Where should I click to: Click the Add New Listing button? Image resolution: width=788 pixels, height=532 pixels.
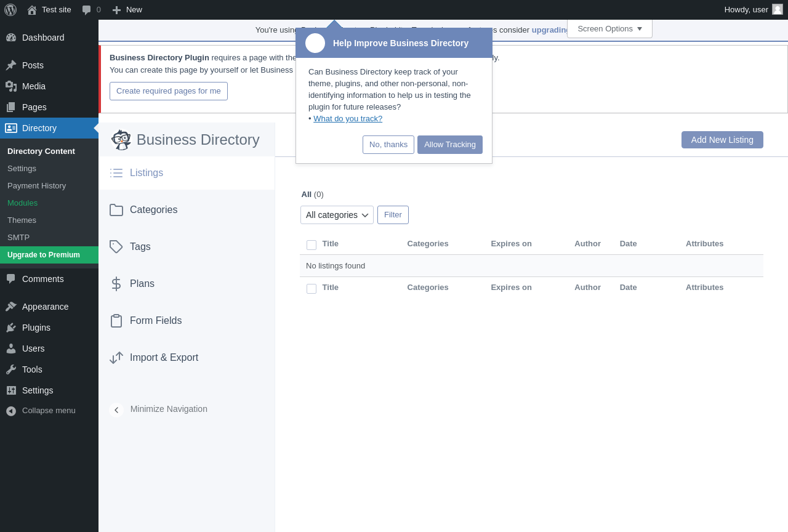722,140
